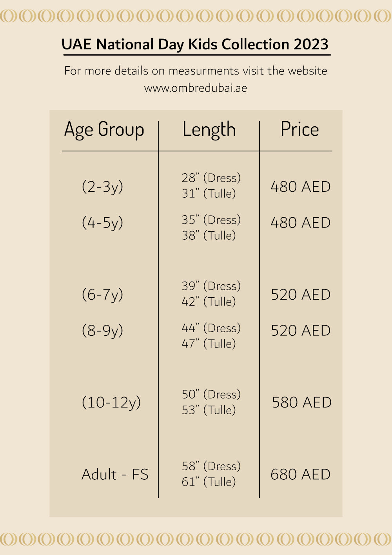Select the (6-7y) age group label
392x555 pixels.
102,294
